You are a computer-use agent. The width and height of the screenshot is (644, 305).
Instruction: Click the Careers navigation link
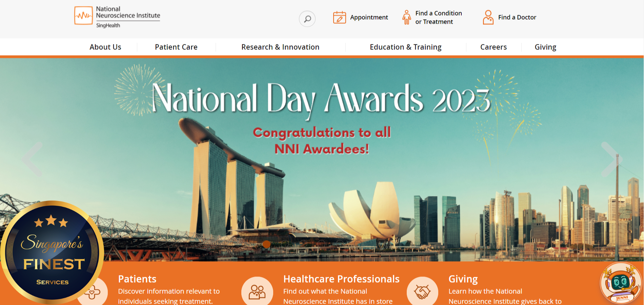pos(493,47)
